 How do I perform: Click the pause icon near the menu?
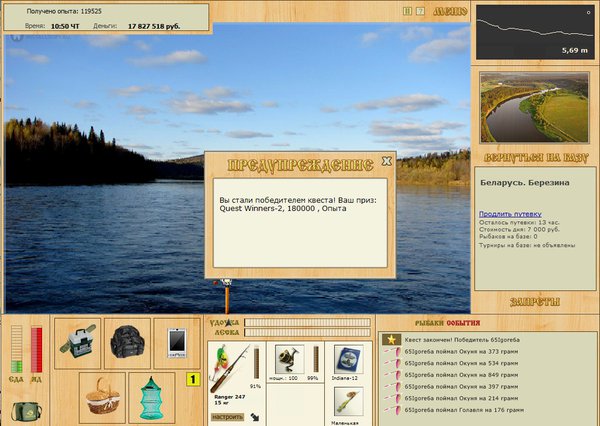[x=407, y=11]
